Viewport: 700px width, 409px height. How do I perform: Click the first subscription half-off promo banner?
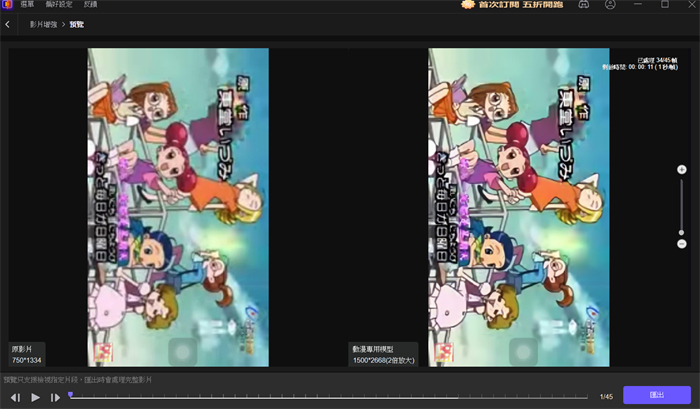point(512,4)
